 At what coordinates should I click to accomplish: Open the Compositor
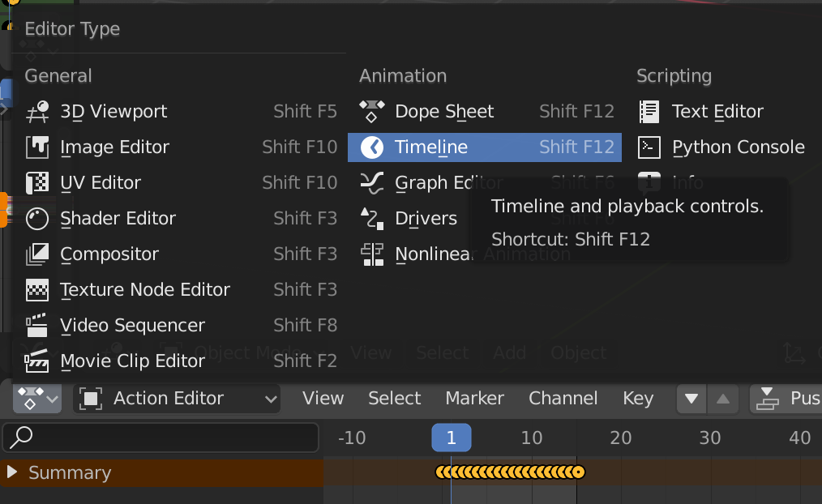pyautogui.click(x=109, y=254)
